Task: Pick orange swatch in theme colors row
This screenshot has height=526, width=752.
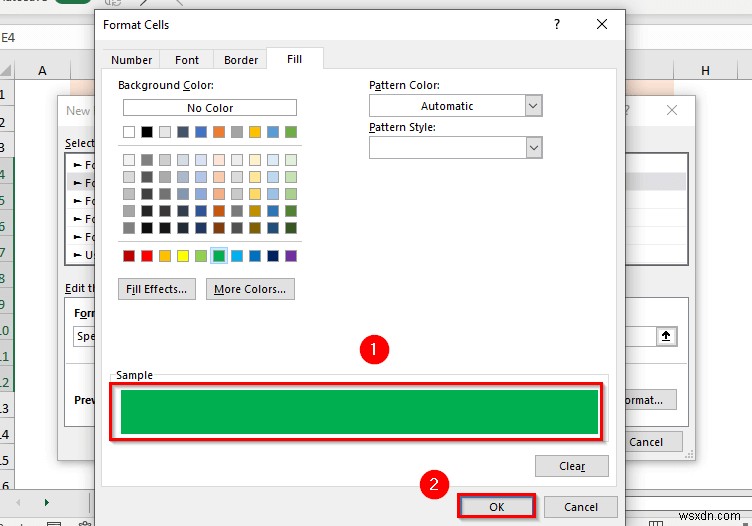Action: 219,131
